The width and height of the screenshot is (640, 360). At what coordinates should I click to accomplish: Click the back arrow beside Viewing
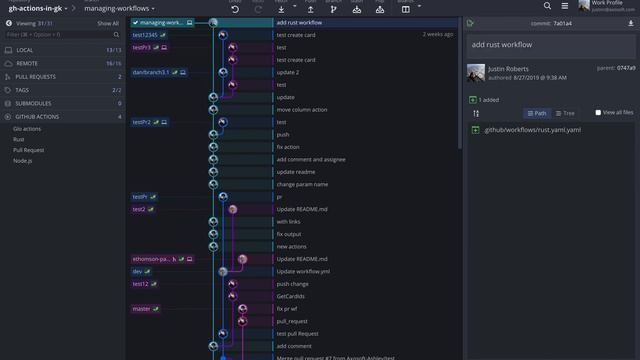click(9, 23)
